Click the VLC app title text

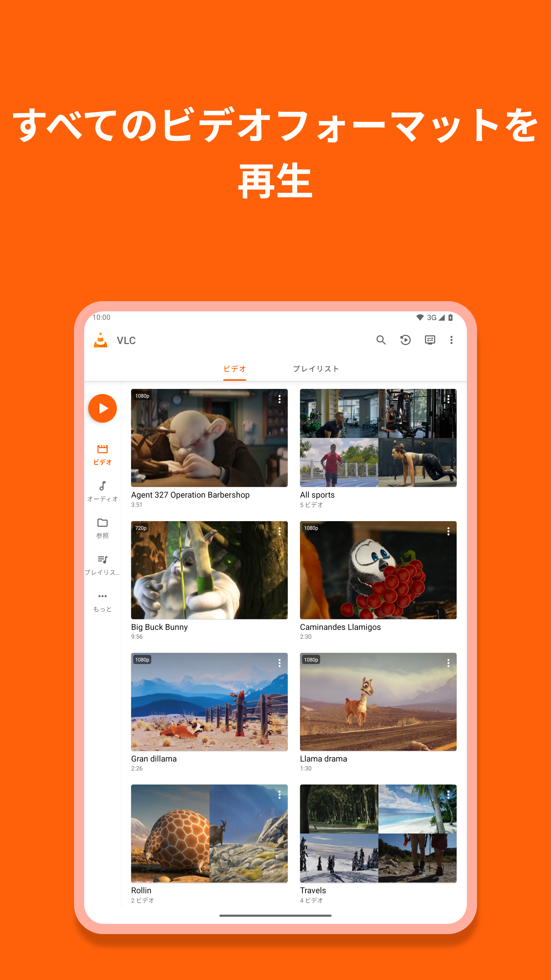[126, 340]
